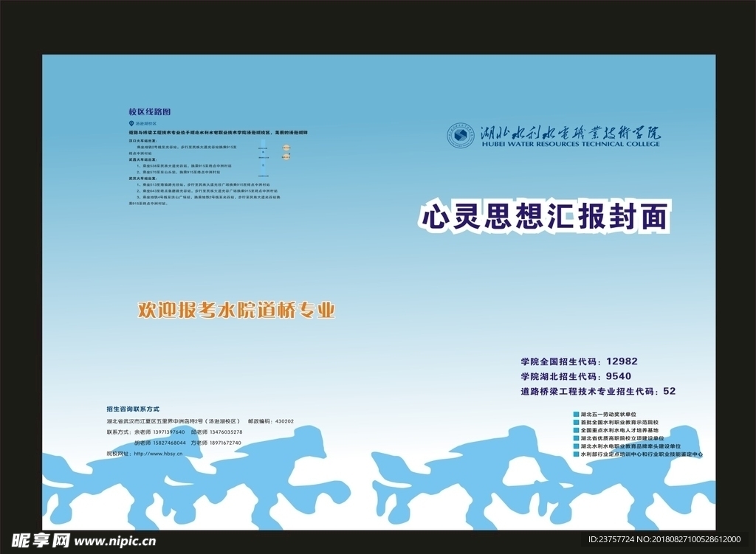
Task: Click 'HUBEI WATER RESOURCES TECHNICAL COLLEGE' text
Action: [x=571, y=144]
